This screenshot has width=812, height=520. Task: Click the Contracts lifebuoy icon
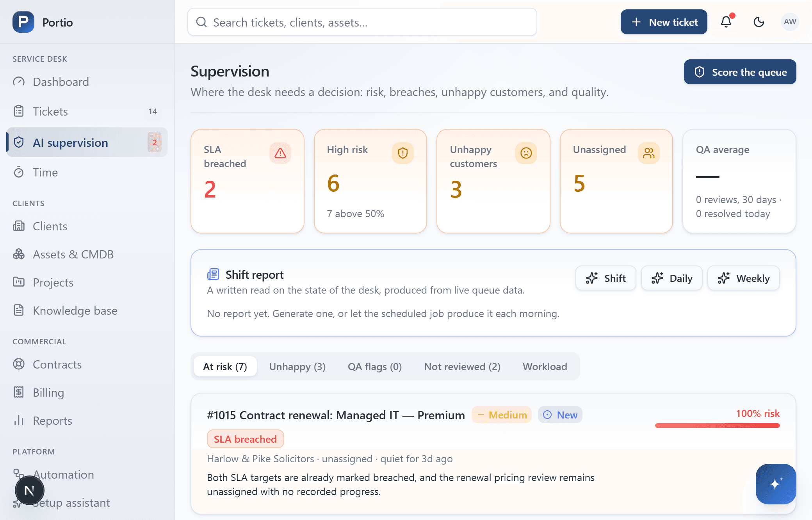point(19,364)
